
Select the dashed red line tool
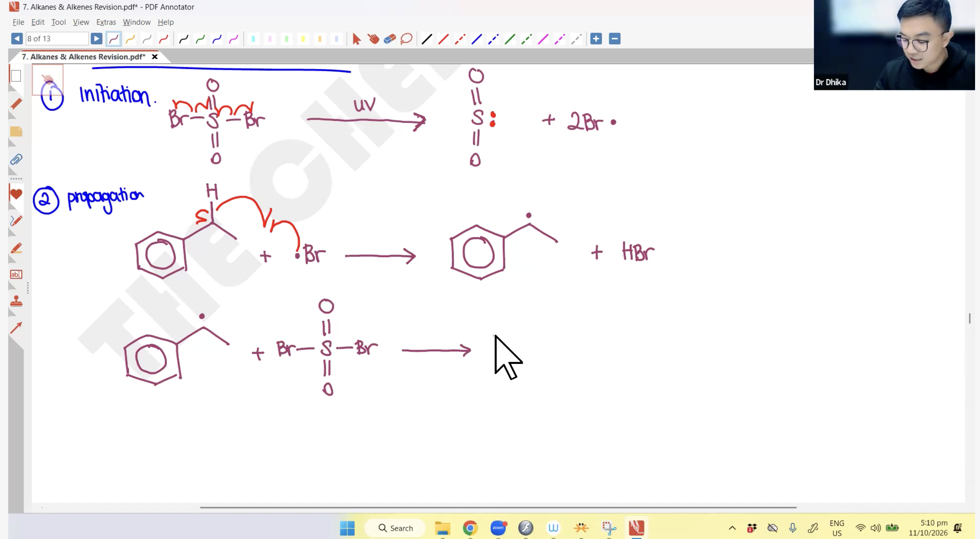[460, 39]
